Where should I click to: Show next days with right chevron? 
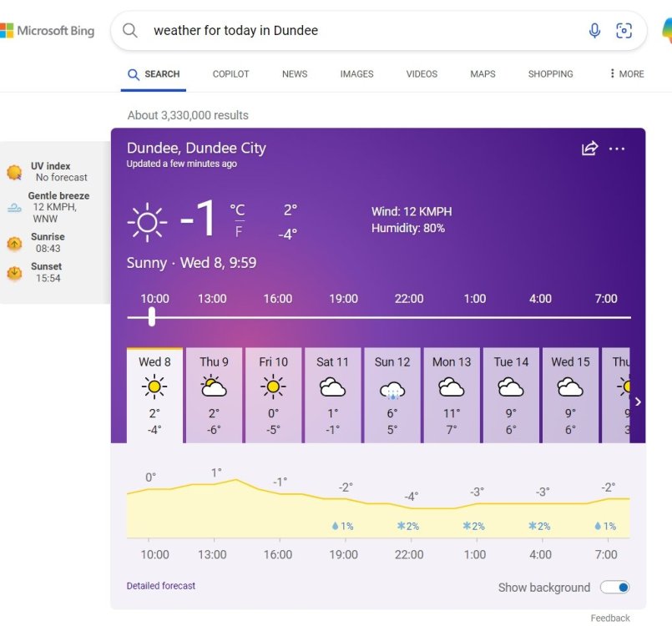point(638,401)
